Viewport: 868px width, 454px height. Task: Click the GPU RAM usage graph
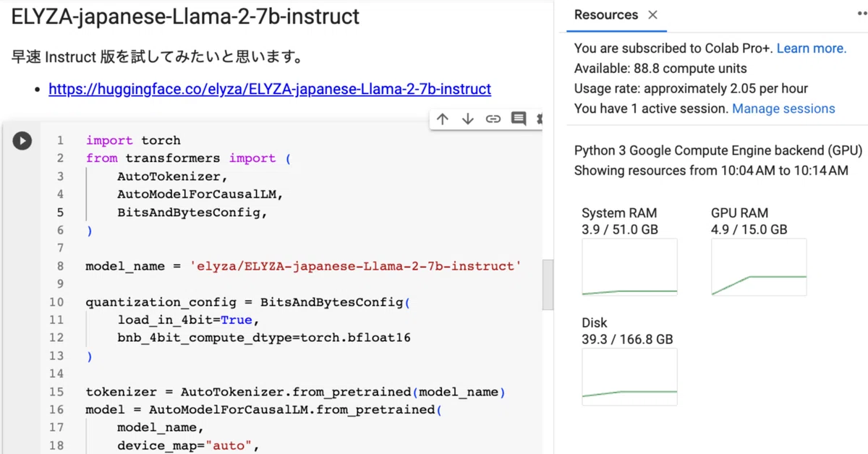759,267
